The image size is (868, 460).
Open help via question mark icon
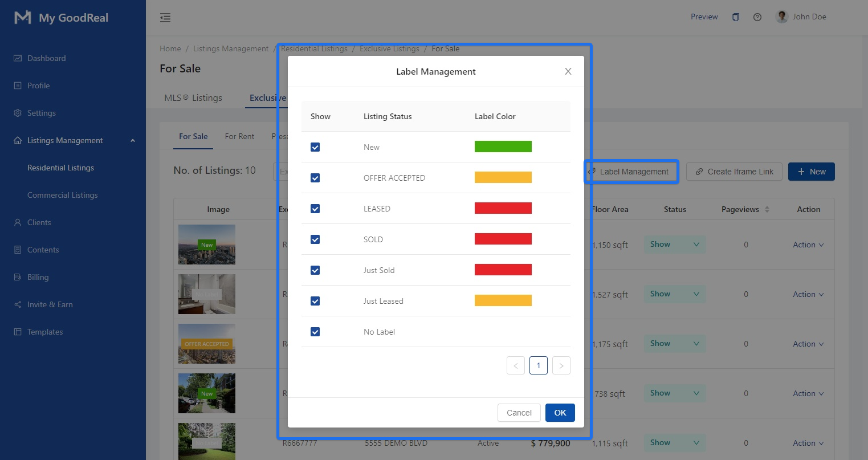point(757,17)
